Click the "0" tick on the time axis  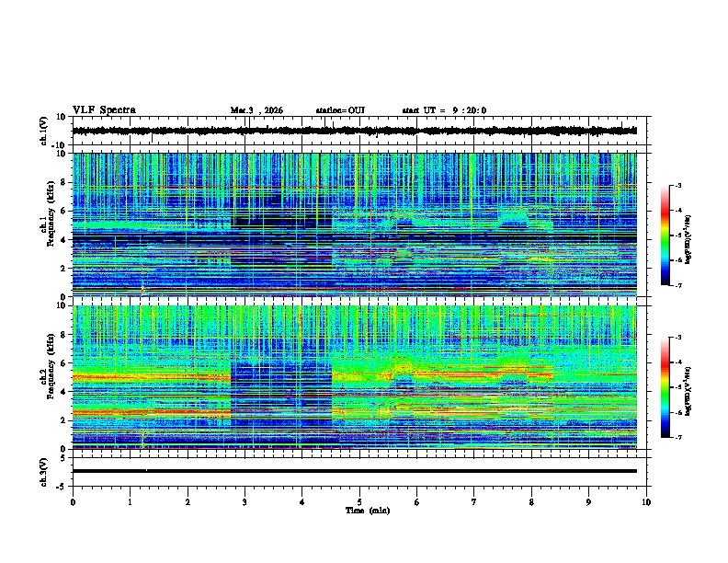(x=73, y=502)
